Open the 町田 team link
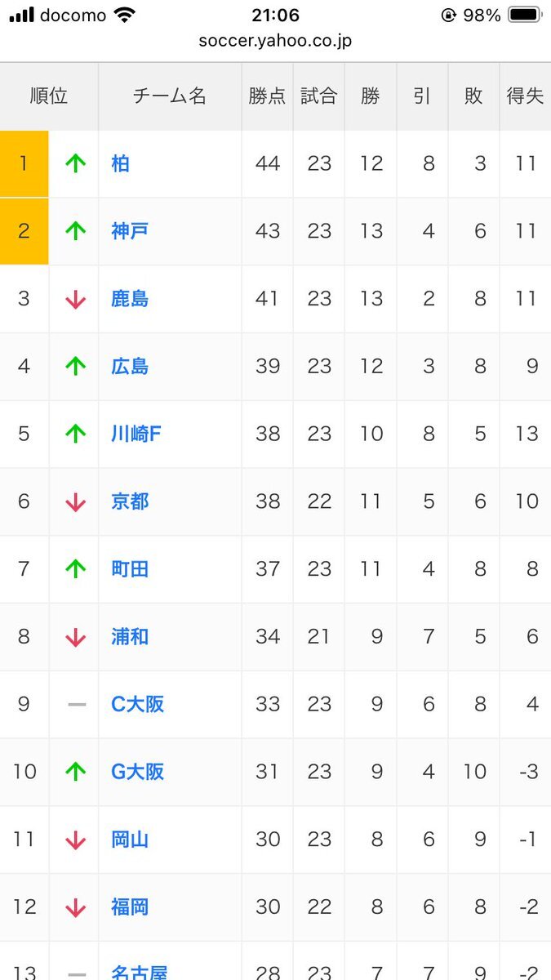Image resolution: width=551 pixels, height=980 pixels. 130,569
